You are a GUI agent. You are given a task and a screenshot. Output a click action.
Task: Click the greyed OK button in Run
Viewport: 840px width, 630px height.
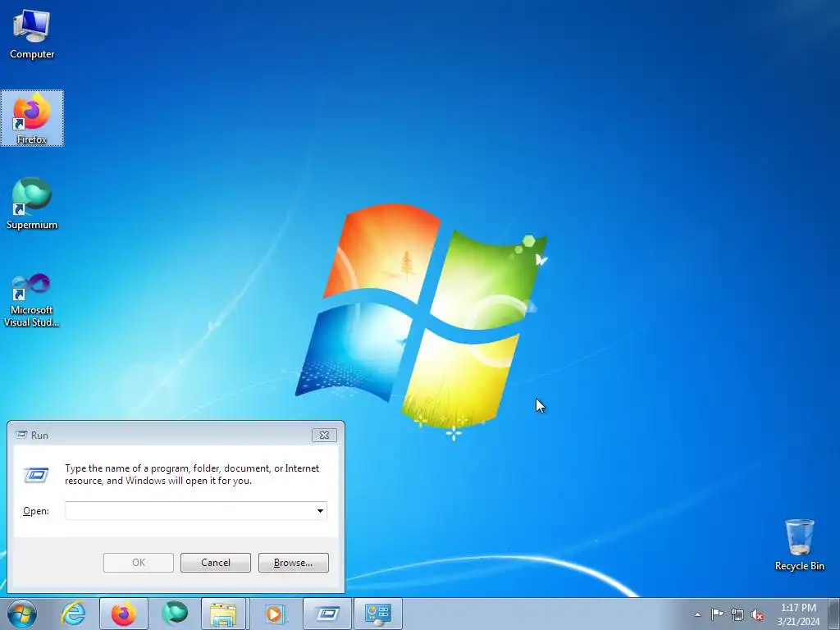(x=138, y=563)
